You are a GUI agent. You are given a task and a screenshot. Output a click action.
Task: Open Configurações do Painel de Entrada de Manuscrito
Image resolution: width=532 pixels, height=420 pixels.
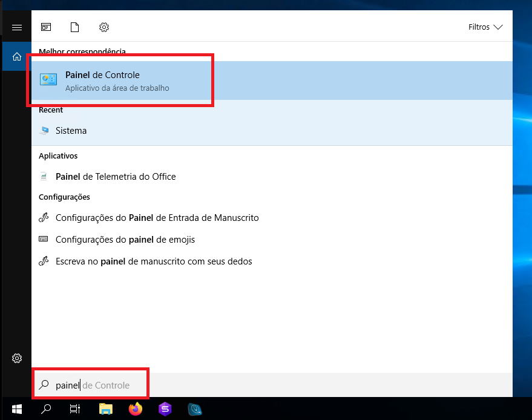coord(156,218)
